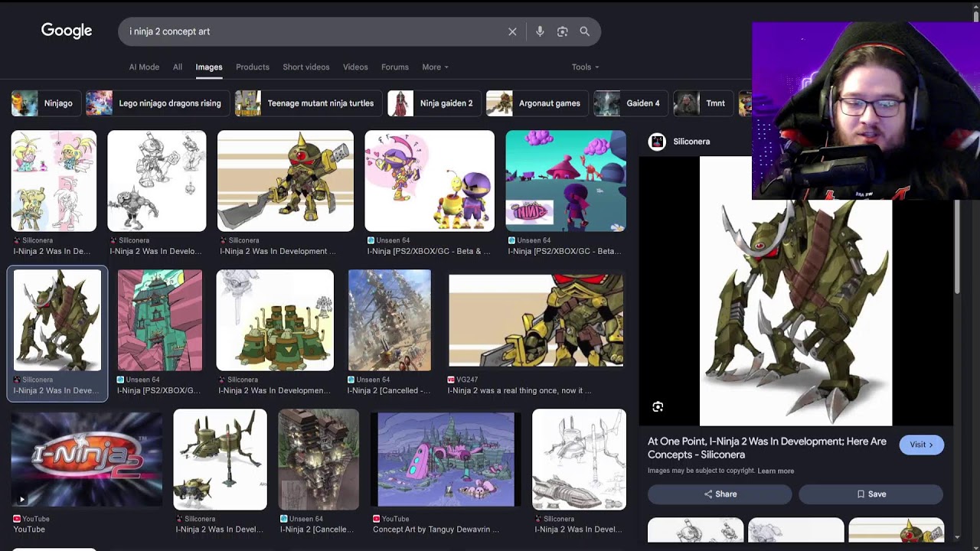The width and height of the screenshot is (980, 551).
Task: Open the purple ninja with hearts thumbnail
Action: (430, 181)
